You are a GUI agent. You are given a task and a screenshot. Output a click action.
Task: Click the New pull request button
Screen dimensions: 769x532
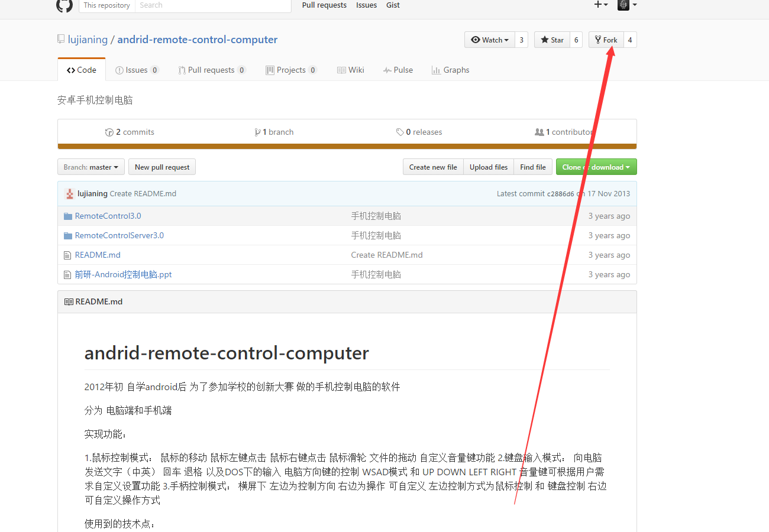pos(162,167)
